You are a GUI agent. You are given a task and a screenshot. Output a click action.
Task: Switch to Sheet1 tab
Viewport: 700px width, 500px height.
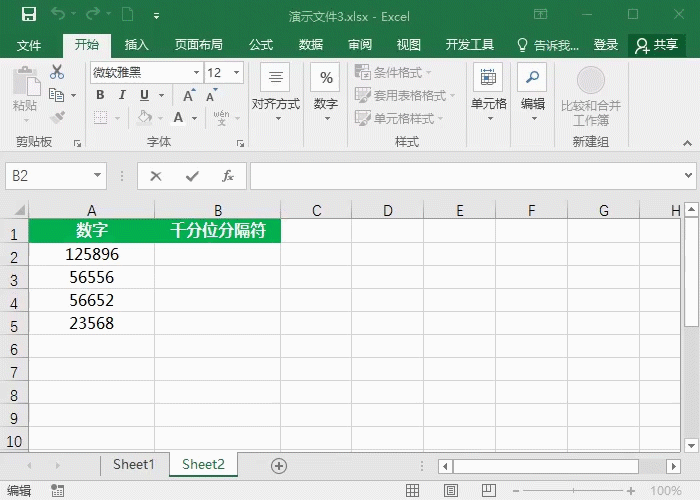(133, 465)
